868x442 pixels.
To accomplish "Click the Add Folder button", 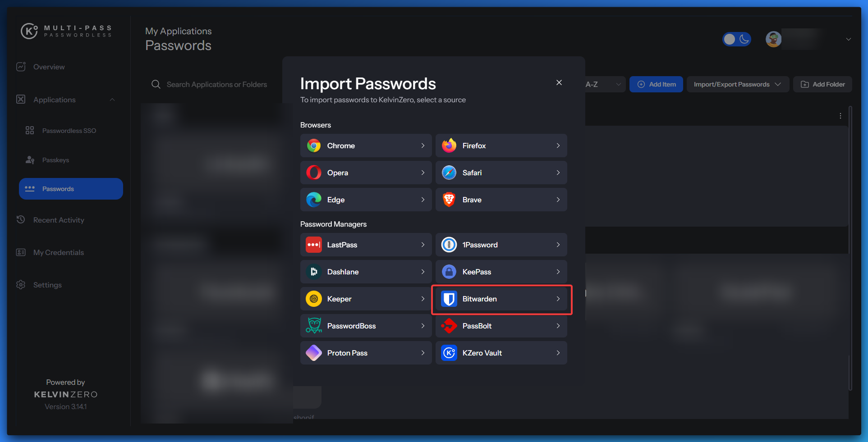I will 822,84.
